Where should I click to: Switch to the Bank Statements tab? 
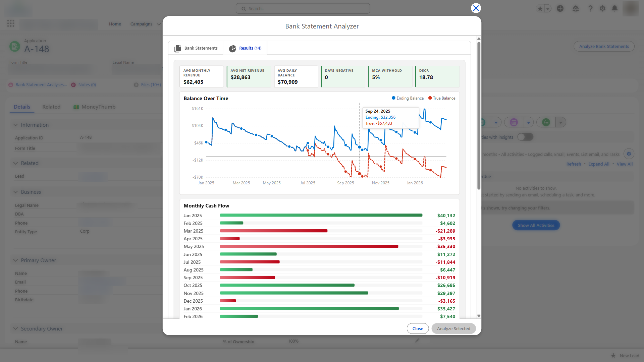pos(196,48)
